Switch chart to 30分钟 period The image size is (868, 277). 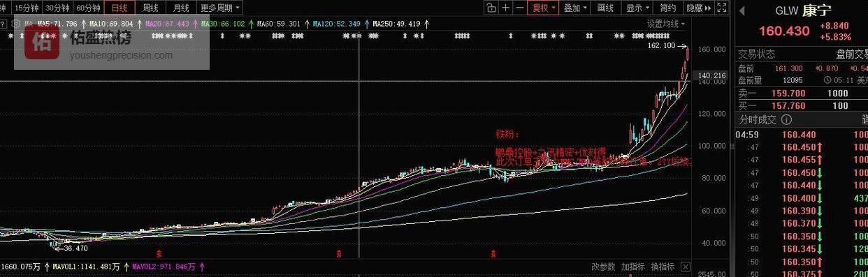(x=57, y=8)
